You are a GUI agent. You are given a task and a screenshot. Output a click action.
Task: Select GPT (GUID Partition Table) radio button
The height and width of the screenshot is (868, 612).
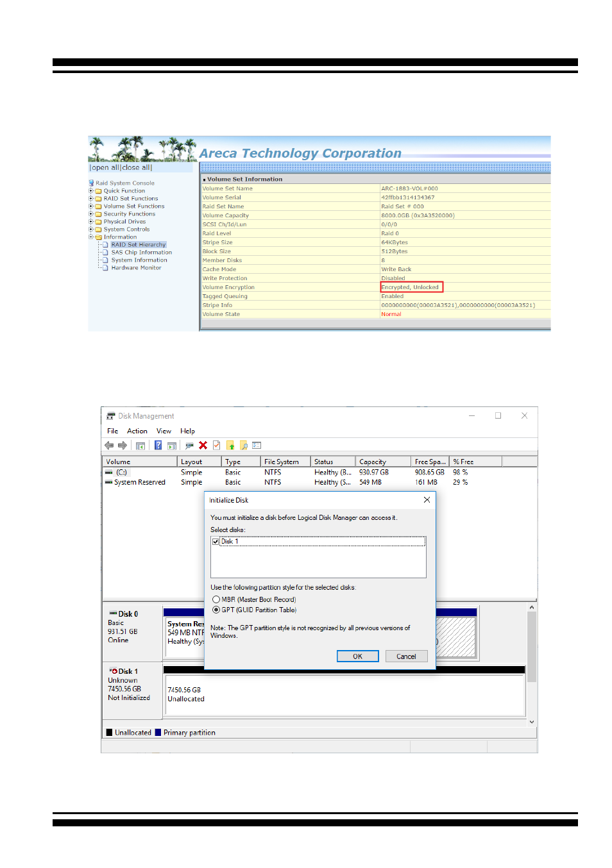click(216, 610)
